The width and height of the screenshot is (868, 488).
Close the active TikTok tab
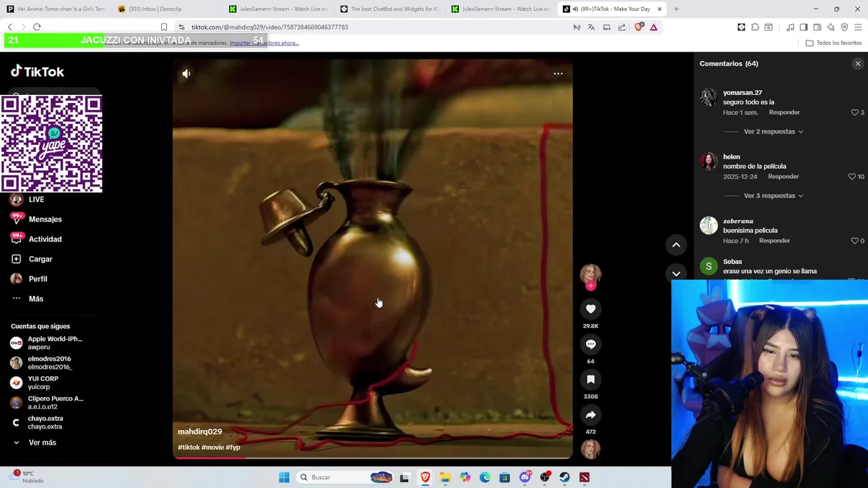659,9
